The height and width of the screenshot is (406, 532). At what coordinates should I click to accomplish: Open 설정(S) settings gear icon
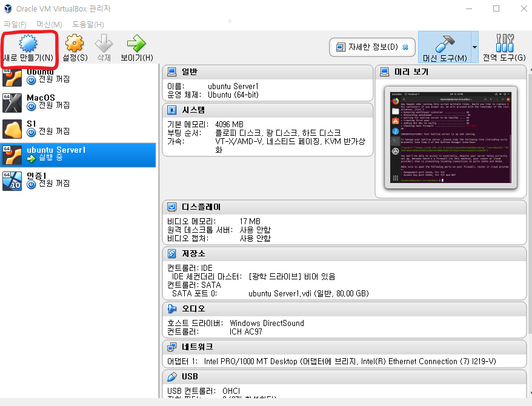pyautogui.click(x=75, y=43)
